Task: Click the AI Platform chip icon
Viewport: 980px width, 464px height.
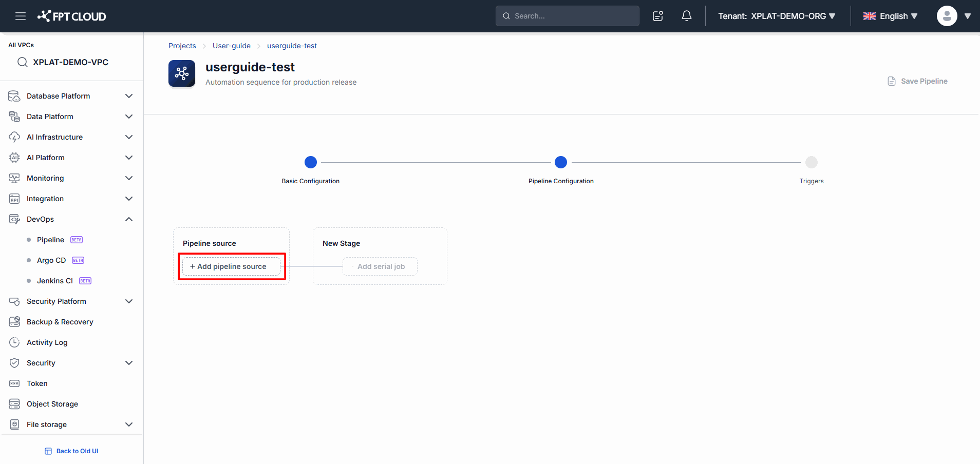Action: click(x=14, y=158)
